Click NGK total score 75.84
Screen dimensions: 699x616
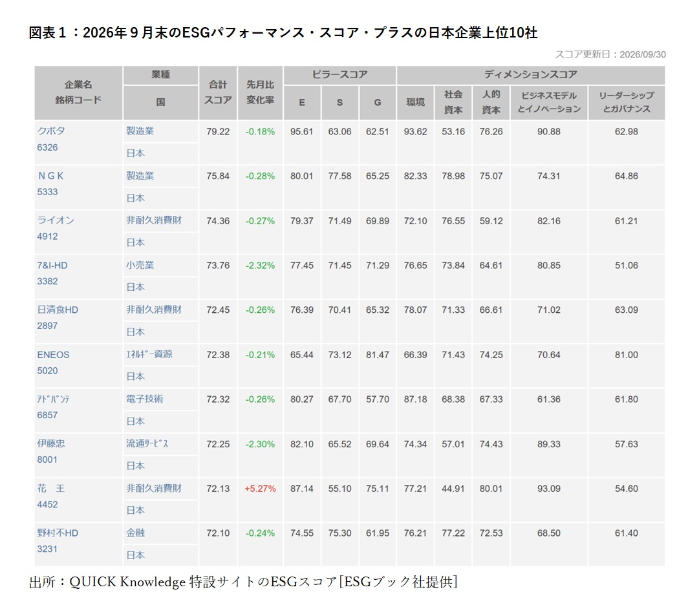point(218,176)
